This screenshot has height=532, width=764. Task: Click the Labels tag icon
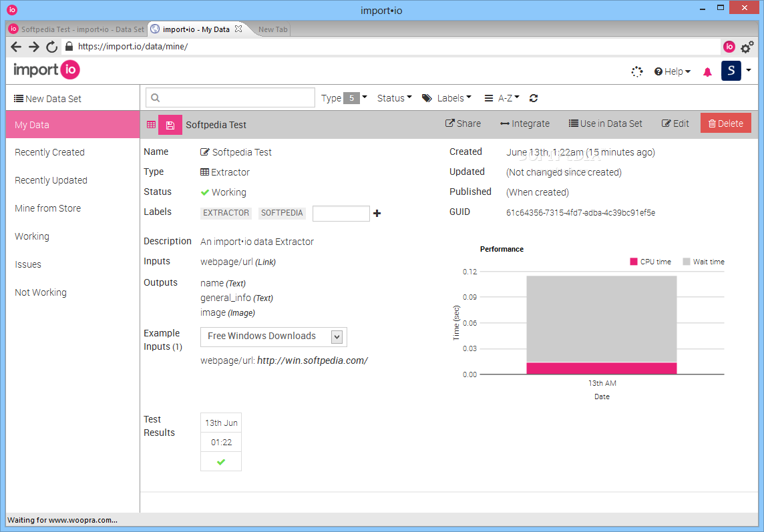[427, 98]
